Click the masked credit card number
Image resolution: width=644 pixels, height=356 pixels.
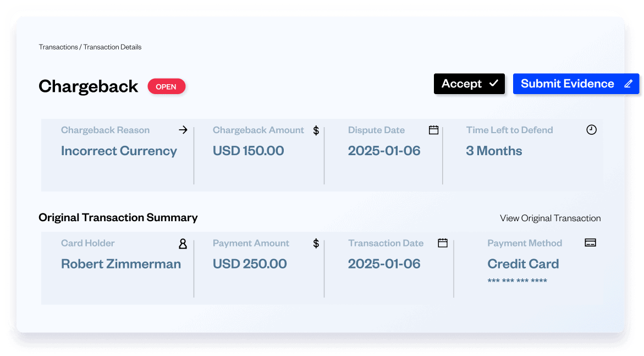pyautogui.click(x=517, y=281)
